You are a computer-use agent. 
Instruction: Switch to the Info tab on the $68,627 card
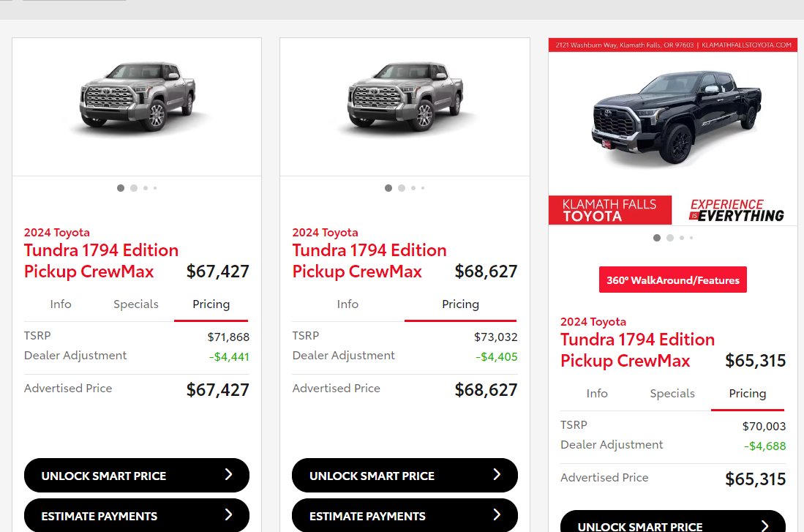click(x=347, y=304)
